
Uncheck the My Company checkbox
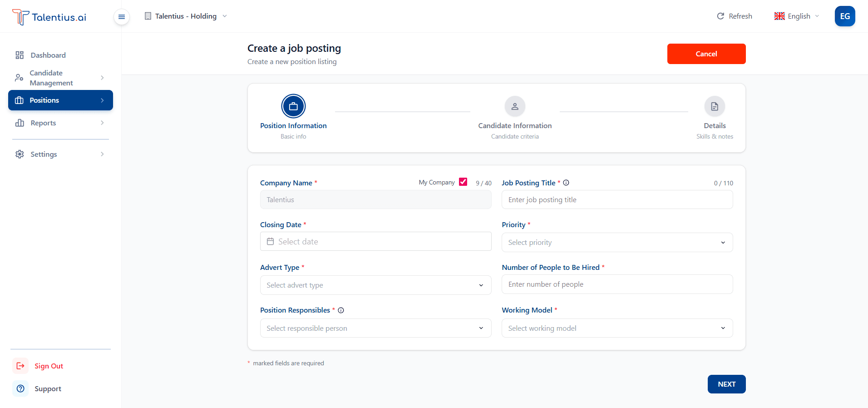[463, 182]
